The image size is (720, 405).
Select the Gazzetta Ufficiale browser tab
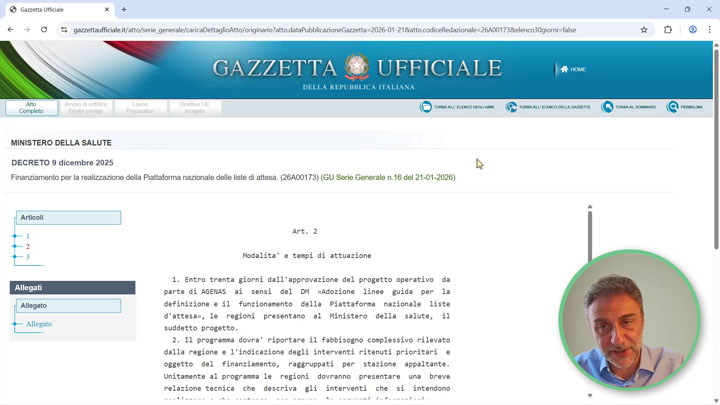coord(60,9)
